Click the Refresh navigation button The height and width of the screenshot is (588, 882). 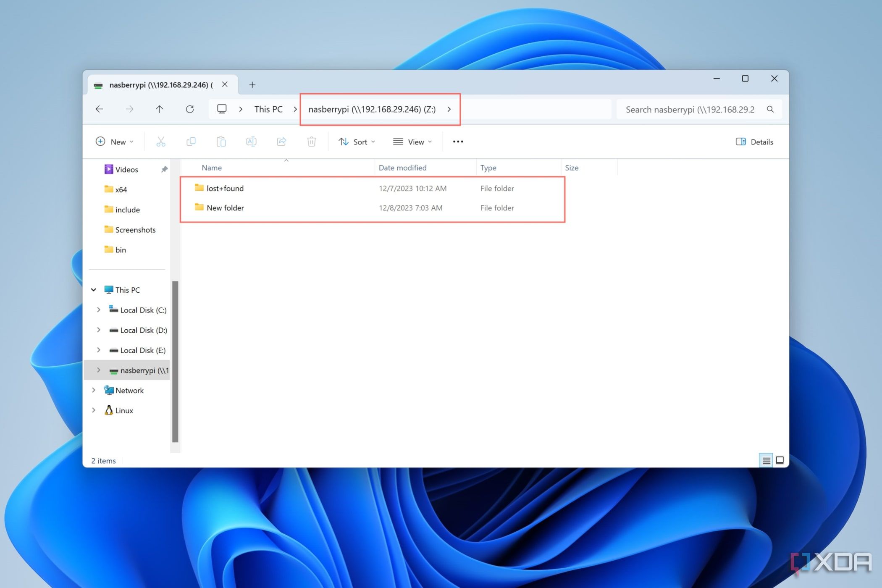click(190, 109)
